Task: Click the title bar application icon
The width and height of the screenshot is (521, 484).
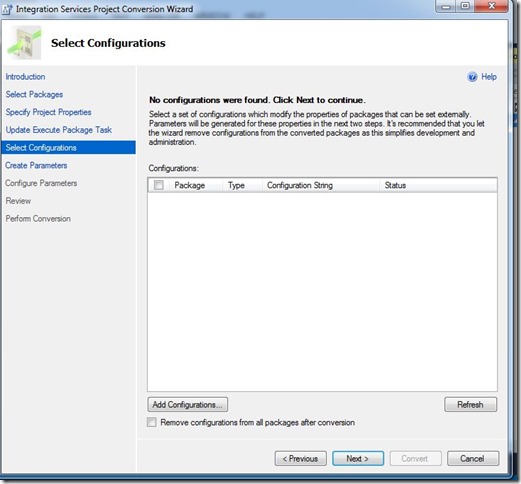Action: (x=7, y=9)
